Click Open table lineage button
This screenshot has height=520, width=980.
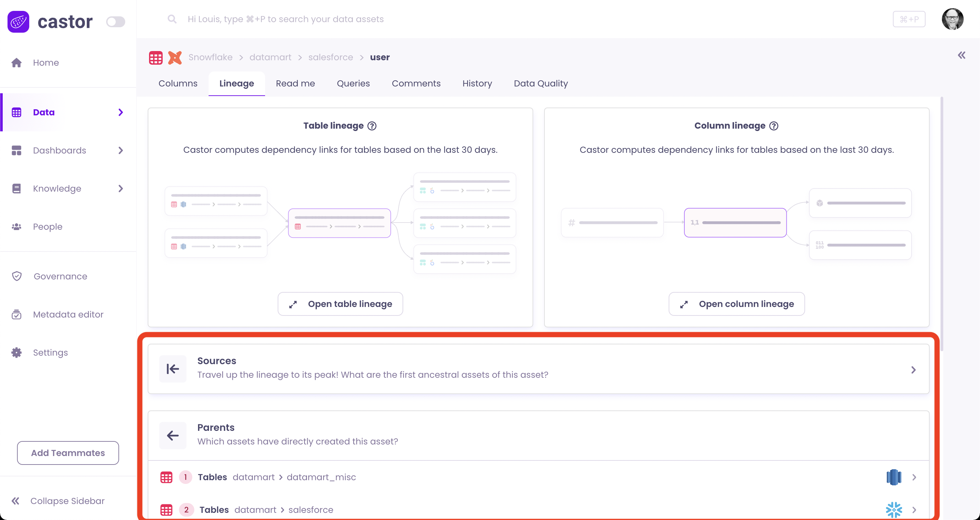[x=340, y=304]
